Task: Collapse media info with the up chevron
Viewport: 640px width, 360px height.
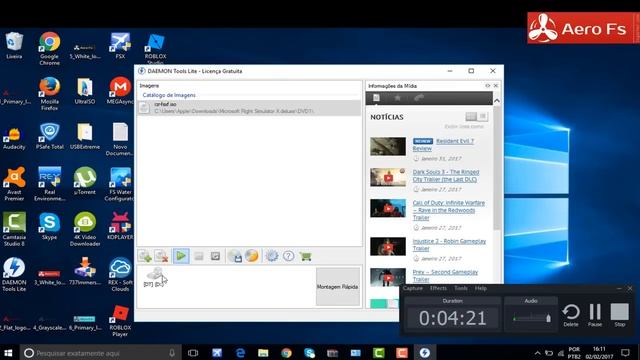Action: pos(497,100)
